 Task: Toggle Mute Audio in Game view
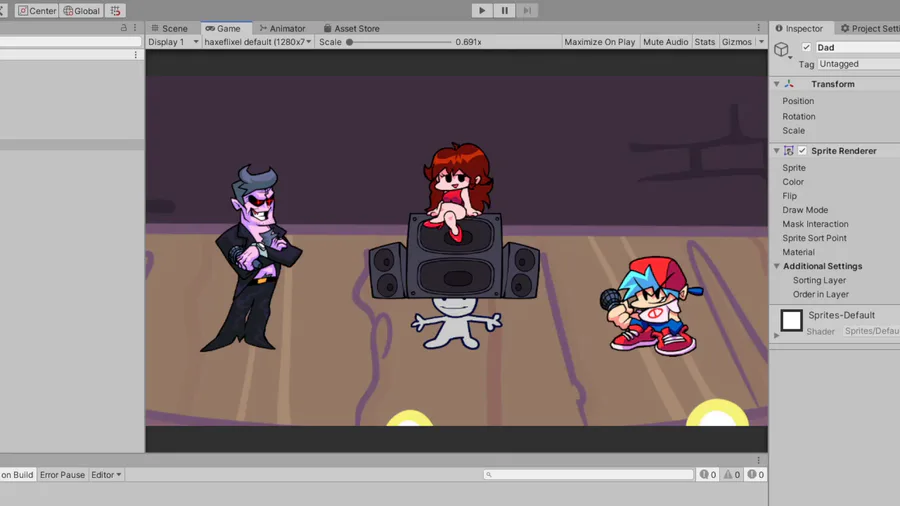tap(665, 42)
